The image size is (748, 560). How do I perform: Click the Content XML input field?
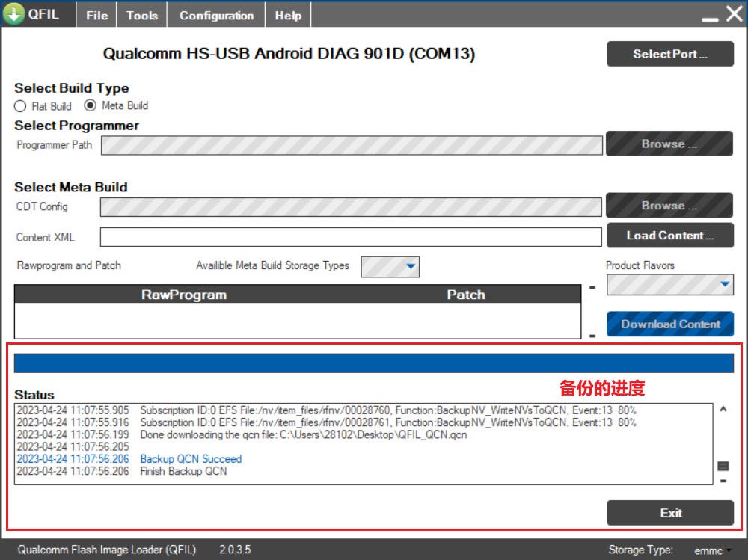350,237
